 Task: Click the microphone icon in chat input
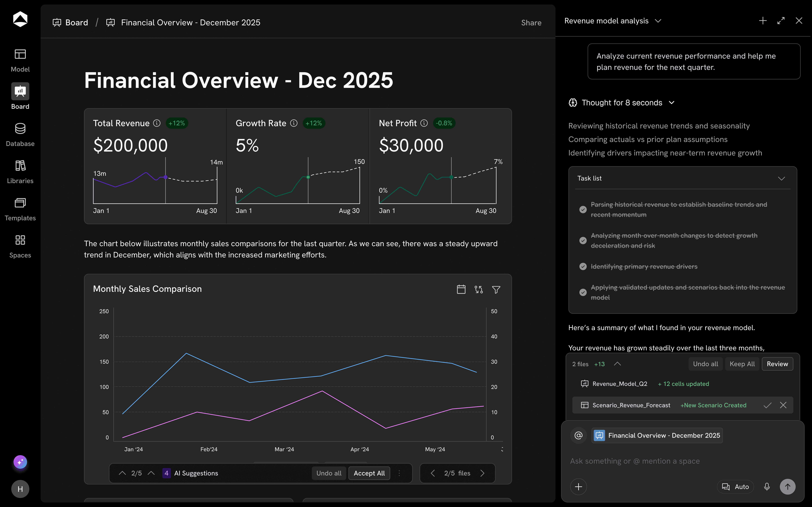[767, 487]
